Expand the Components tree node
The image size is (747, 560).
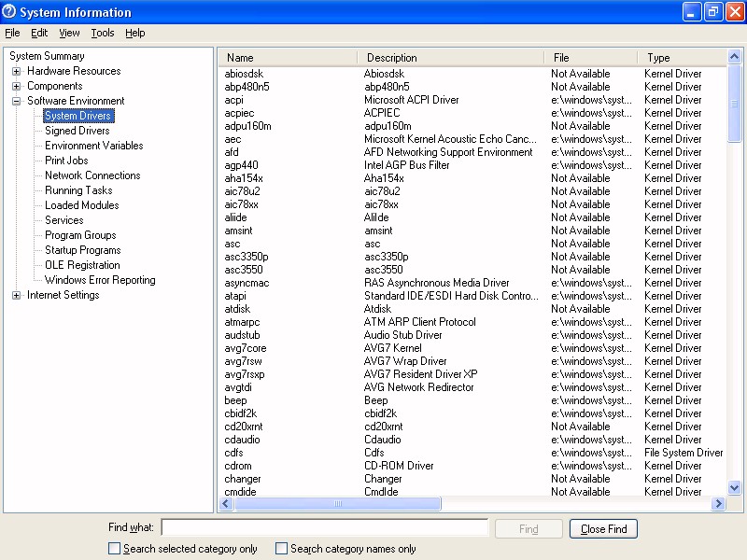click(16, 86)
